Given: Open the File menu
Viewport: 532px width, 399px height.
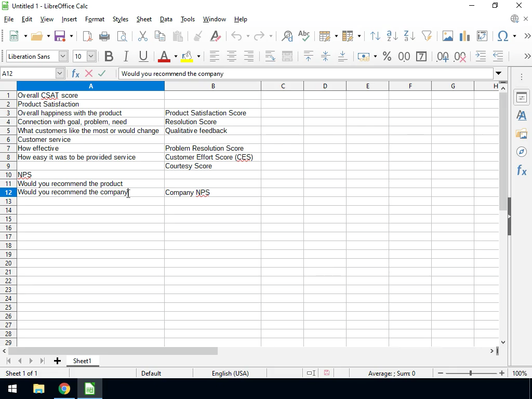Looking at the screenshot, I should [9, 19].
